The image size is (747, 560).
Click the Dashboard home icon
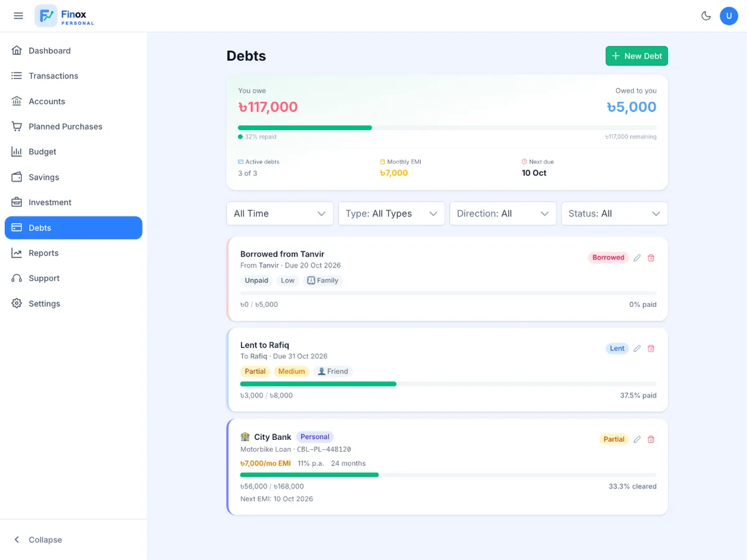tap(17, 50)
